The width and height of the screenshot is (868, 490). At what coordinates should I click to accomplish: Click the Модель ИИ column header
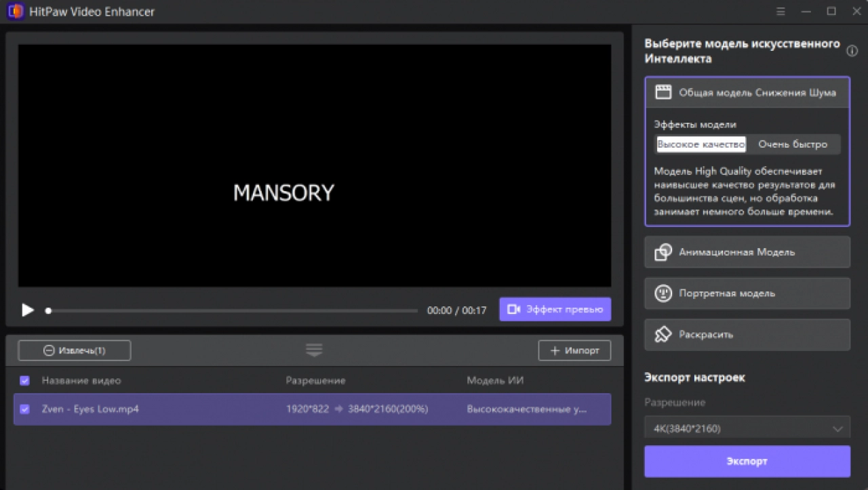pyautogui.click(x=494, y=381)
